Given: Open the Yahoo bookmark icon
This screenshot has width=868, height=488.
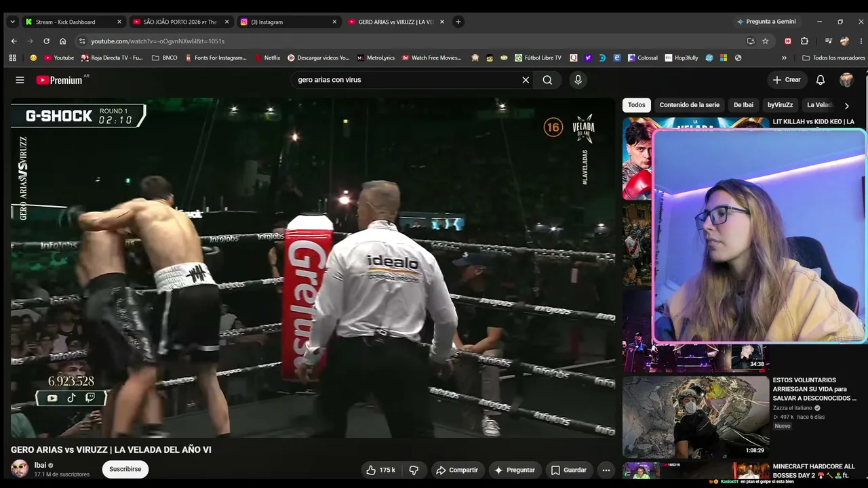Looking at the screenshot, I should (x=588, y=58).
